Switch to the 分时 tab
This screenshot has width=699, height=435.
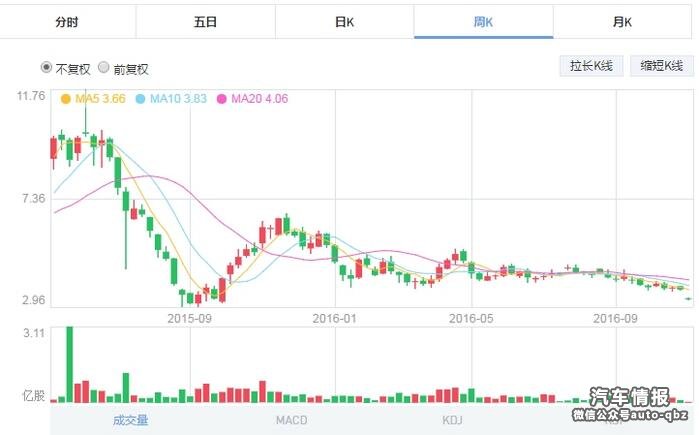[67, 21]
